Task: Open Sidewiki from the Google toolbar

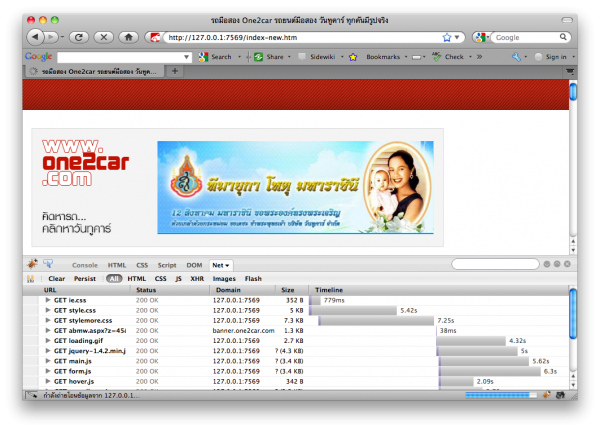Action: 317,57
